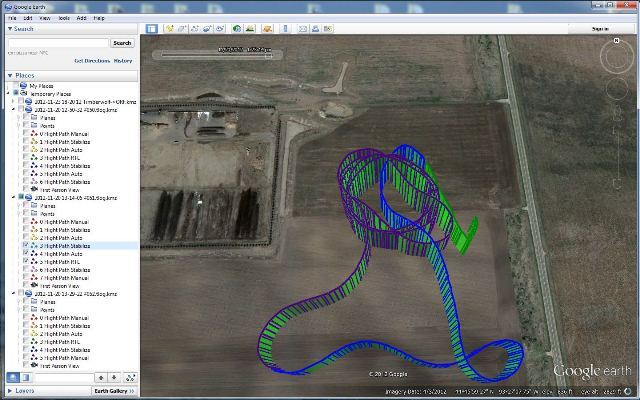Open the Help menu
The image size is (640, 400).
pyautogui.click(x=99, y=18)
